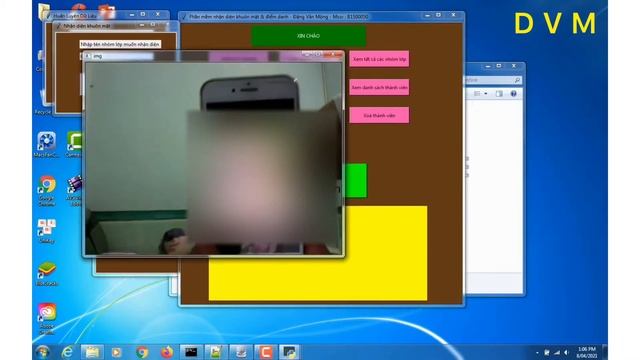
Task: Click the Google Chrome taskbar icon
Action: [142, 352]
